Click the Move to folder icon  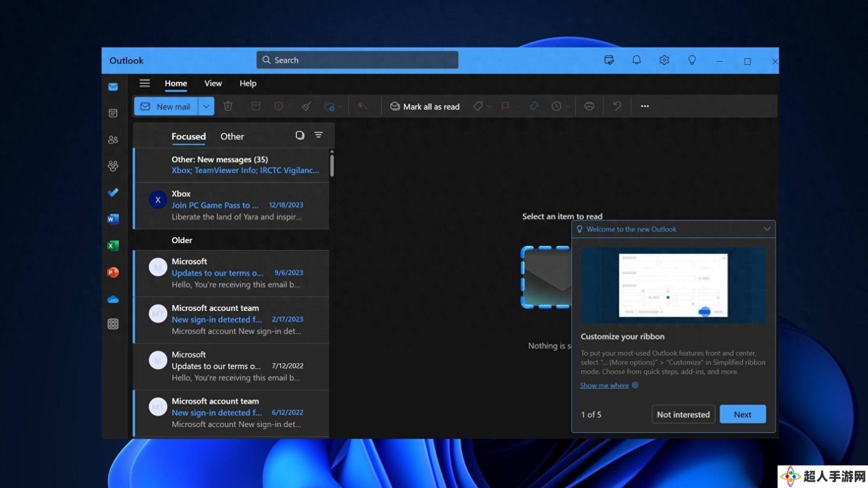329,106
